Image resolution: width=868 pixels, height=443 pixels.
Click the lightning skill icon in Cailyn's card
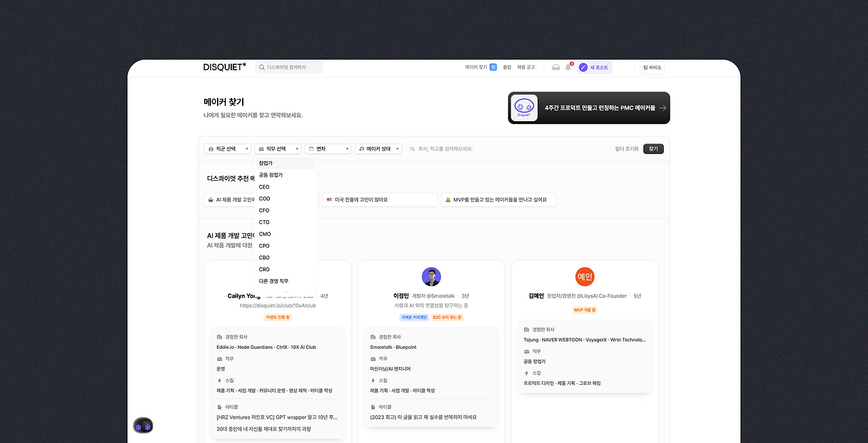[220, 380]
